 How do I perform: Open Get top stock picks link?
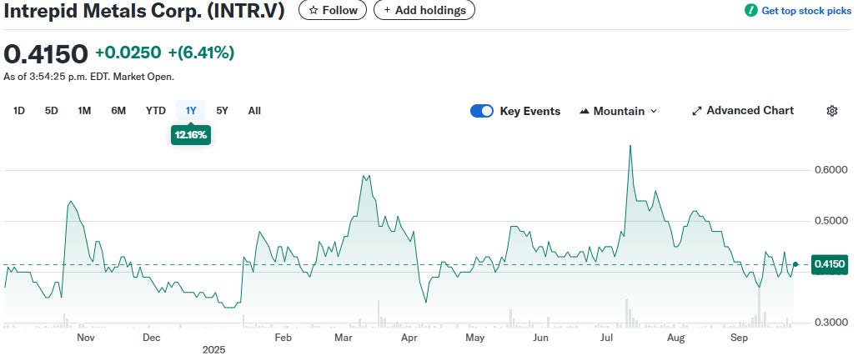[806, 11]
